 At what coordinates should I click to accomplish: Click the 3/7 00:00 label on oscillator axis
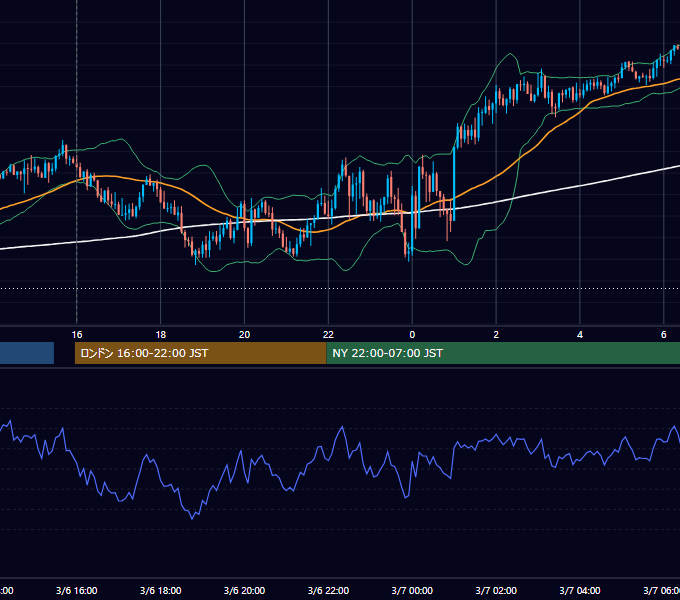click(x=412, y=590)
